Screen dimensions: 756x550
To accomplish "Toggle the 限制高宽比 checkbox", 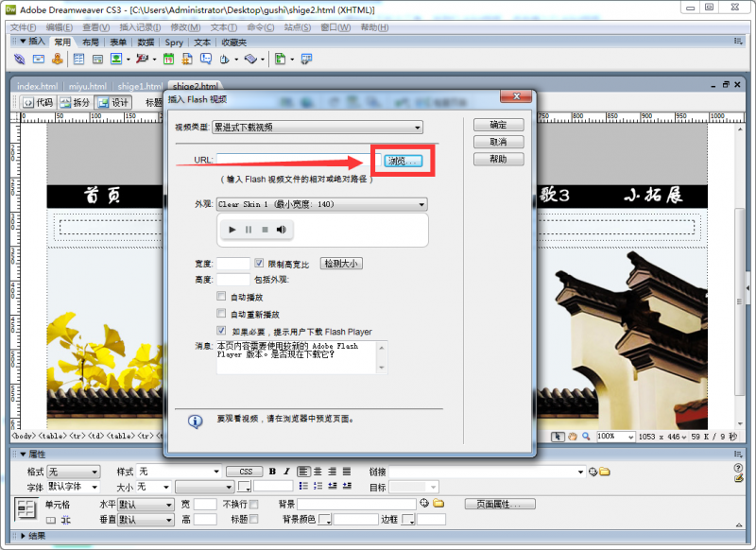I will pyautogui.click(x=259, y=263).
